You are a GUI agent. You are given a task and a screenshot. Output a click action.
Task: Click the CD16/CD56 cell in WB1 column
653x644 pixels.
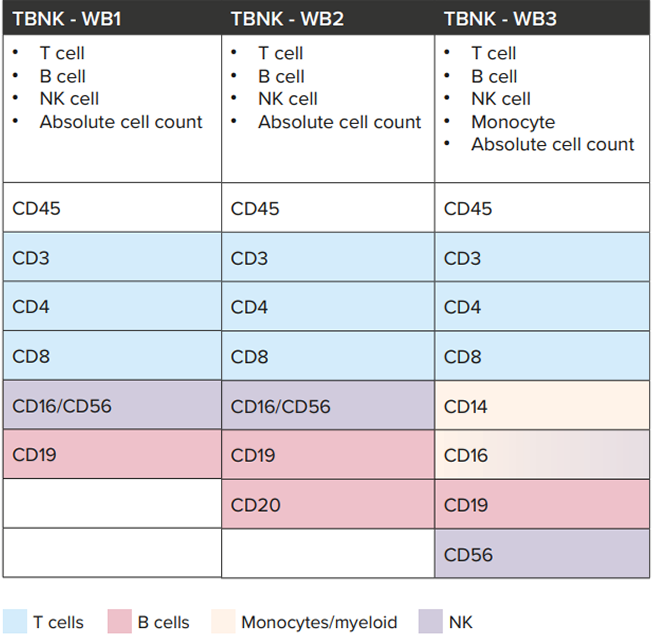(112, 405)
